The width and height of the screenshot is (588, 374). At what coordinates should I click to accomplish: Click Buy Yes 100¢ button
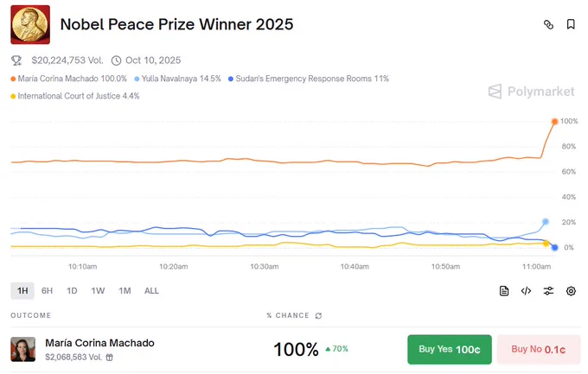pyautogui.click(x=450, y=349)
